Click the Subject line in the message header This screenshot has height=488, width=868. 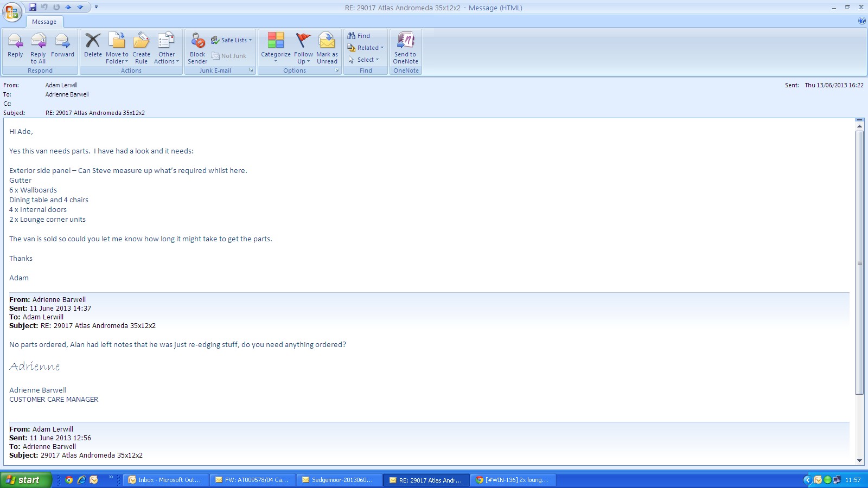(95, 113)
